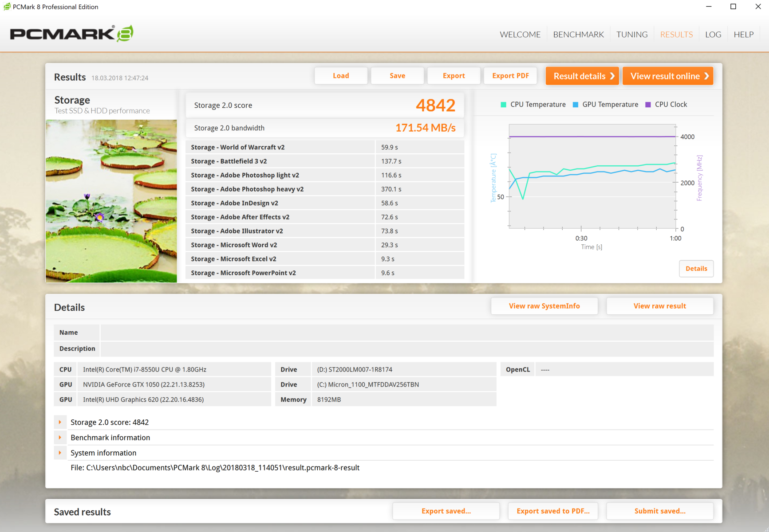Click the Name input field
The width and height of the screenshot is (769, 532).
tap(407, 332)
